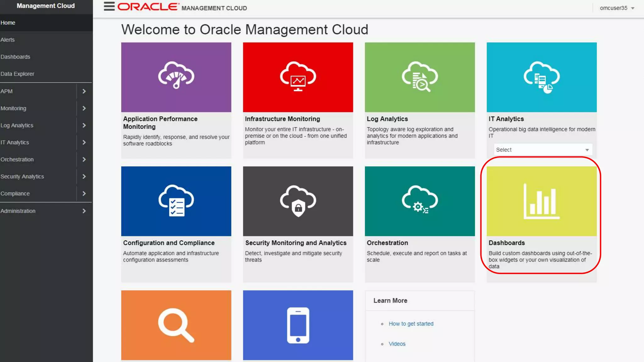Click the Topology aware log exploration description
This screenshot has height=362, width=644.
coord(412,136)
